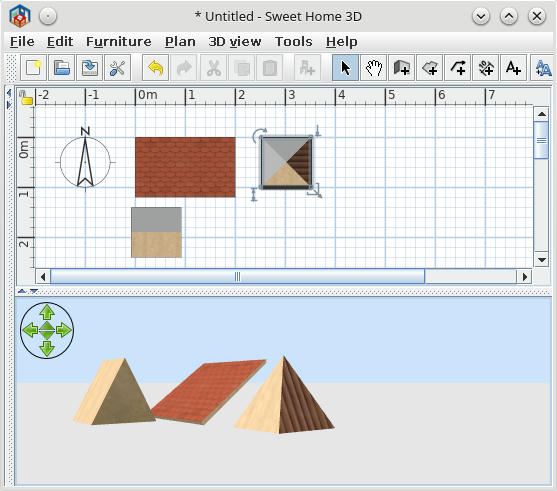Expand the plan pane with the down divider arrow
This screenshot has width=557, height=491.
pyautogui.click(x=34, y=291)
